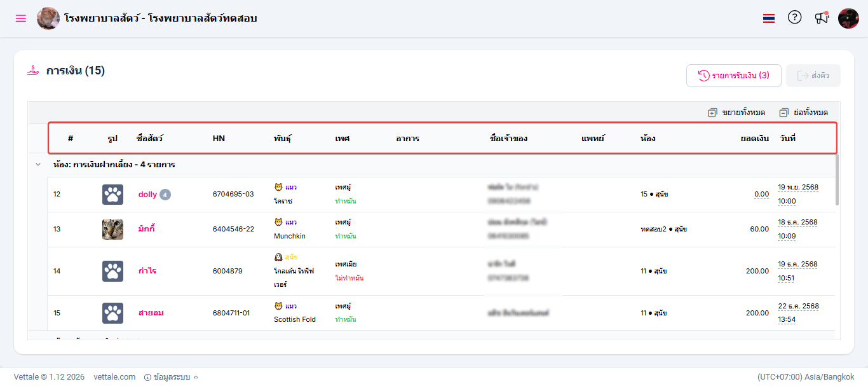
Task: Click the amount 0.00 for dolly
Action: (761, 194)
